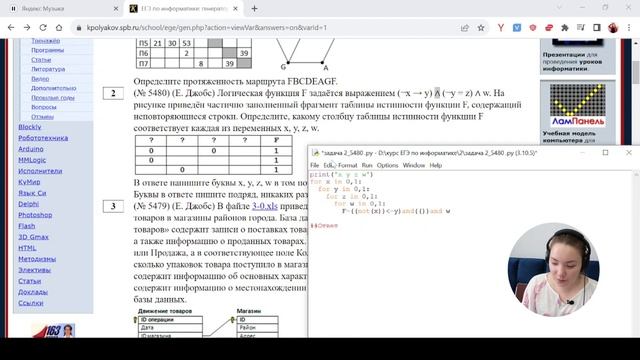Open the Программы submenu link
640x360 pixels.
[47, 50]
